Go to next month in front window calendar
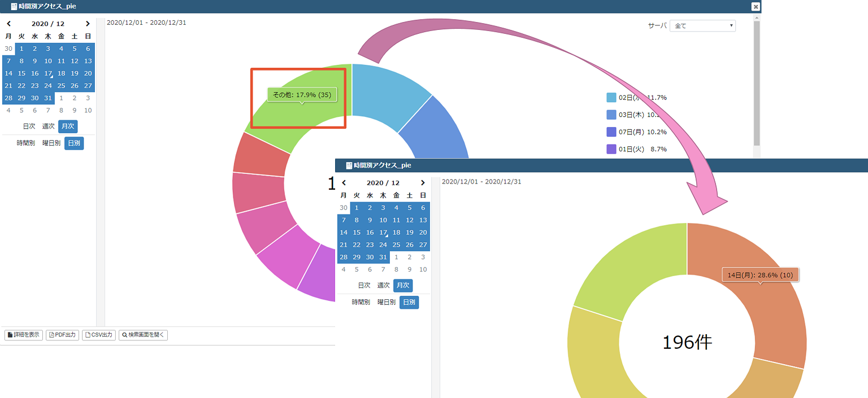This screenshot has height=398, width=868. (x=423, y=183)
